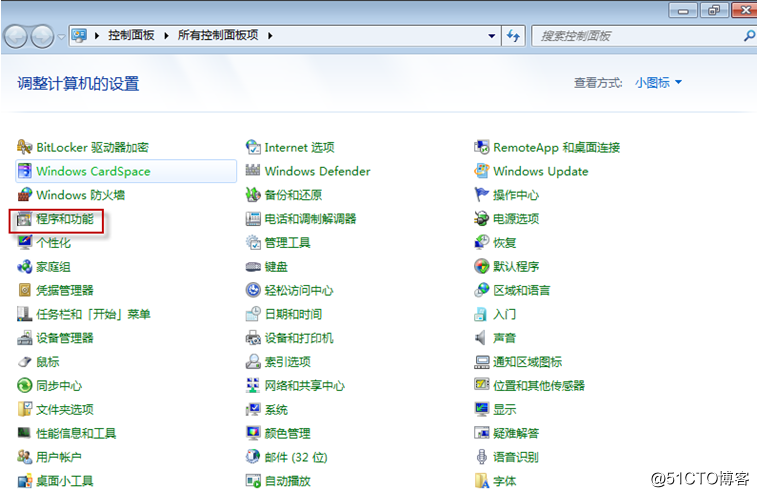The height and width of the screenshot is (497, 759).
Task: Click the control panel icon in address bar
Action: (79, 35)
